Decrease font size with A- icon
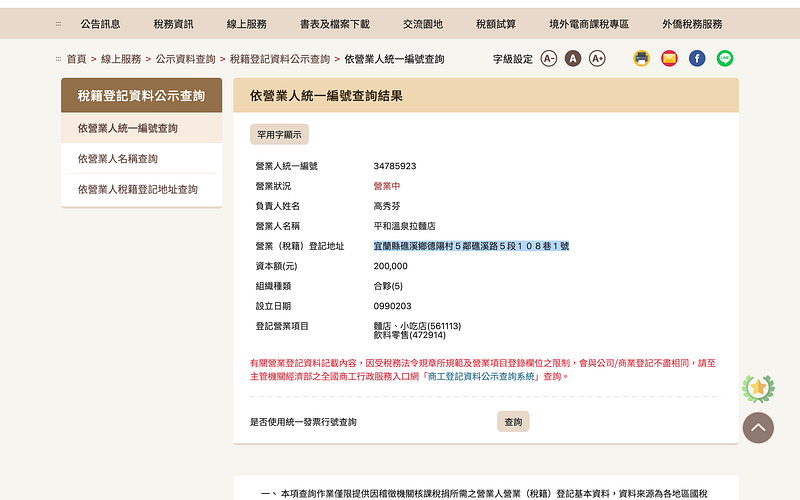 tap(548, 59)
